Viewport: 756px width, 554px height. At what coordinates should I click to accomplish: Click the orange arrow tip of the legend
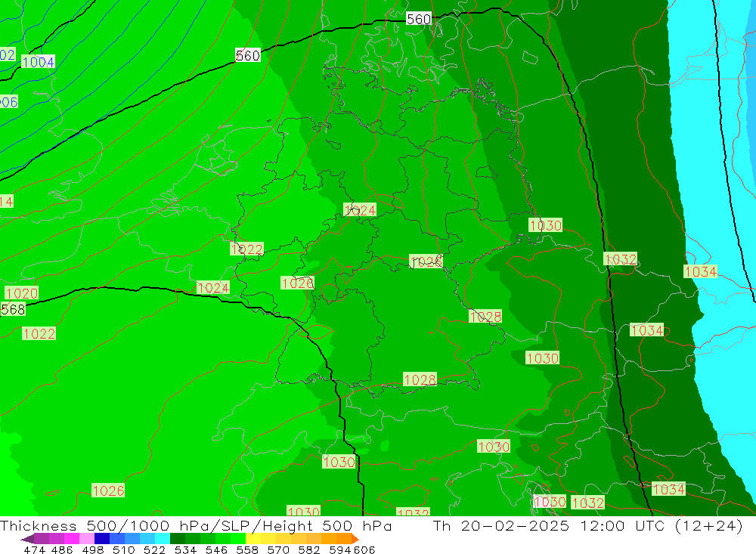click(355, 539)
